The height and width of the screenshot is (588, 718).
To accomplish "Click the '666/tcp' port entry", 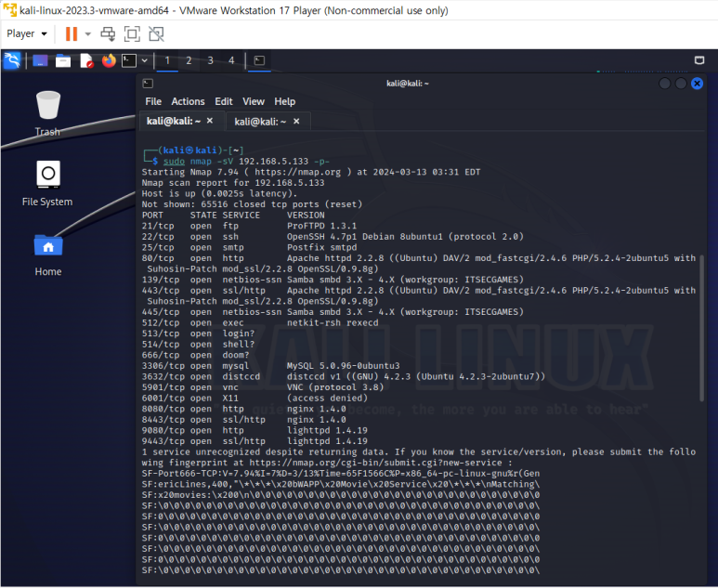I will coord(158,355).
